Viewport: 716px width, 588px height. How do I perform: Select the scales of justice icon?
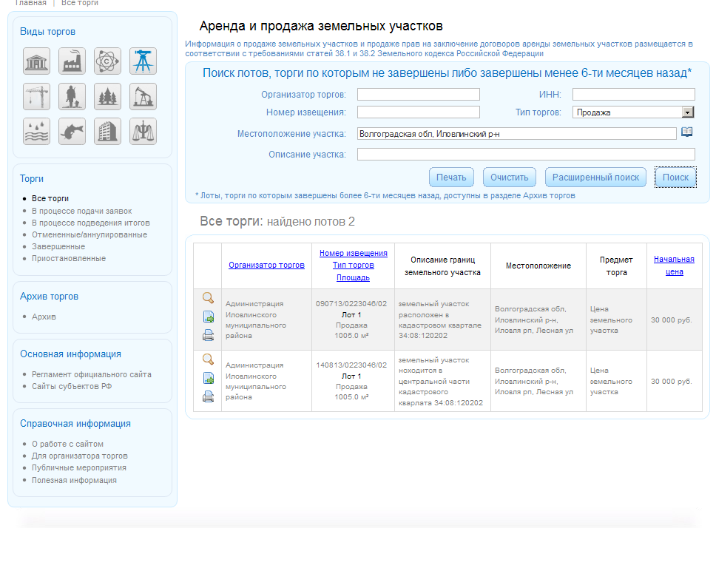[x=143, y=131]
